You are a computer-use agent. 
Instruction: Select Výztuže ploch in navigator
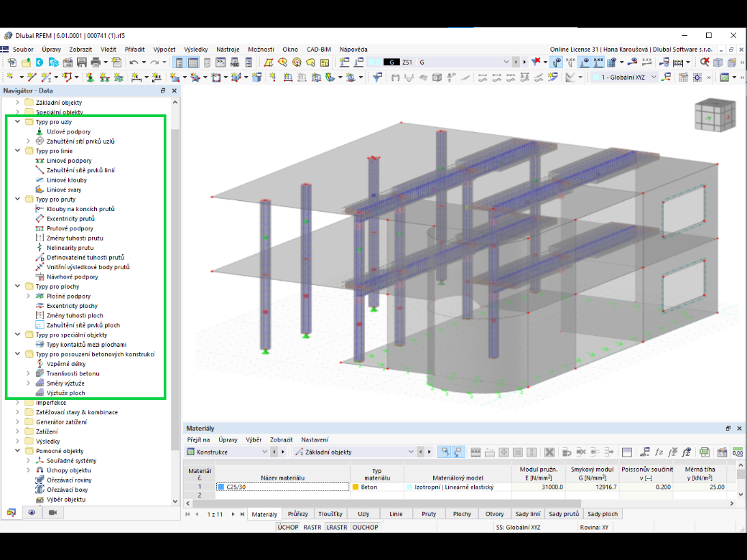coord(66,393)
